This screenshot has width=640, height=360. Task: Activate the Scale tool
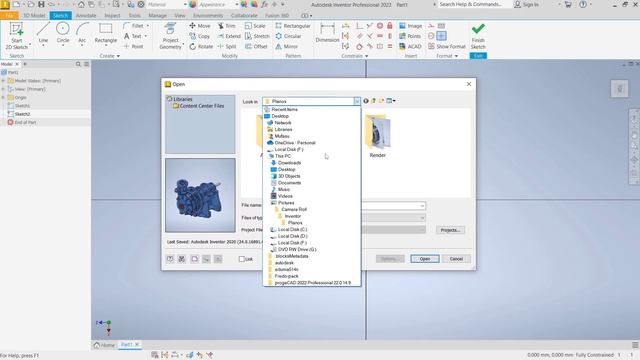255,26
